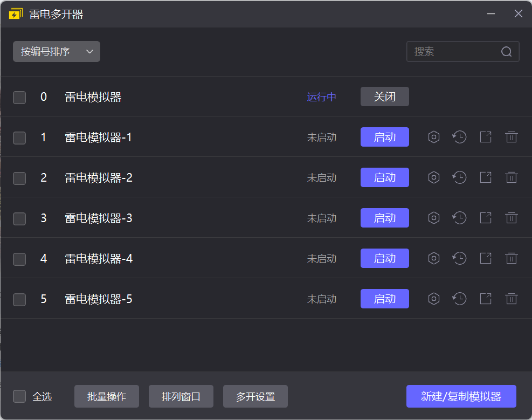Screen dimensions: 532x420
Task: Open settings for 雷电模拟器-1
Action: 434,137
